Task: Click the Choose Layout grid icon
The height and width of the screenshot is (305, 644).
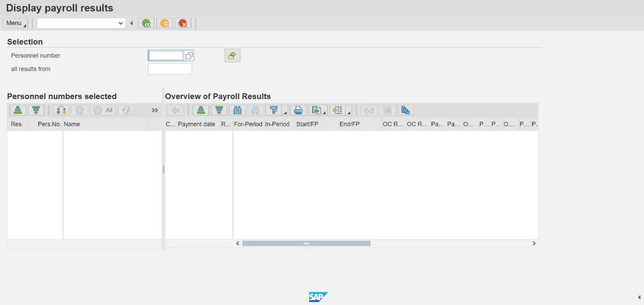Action: point(337,110)
